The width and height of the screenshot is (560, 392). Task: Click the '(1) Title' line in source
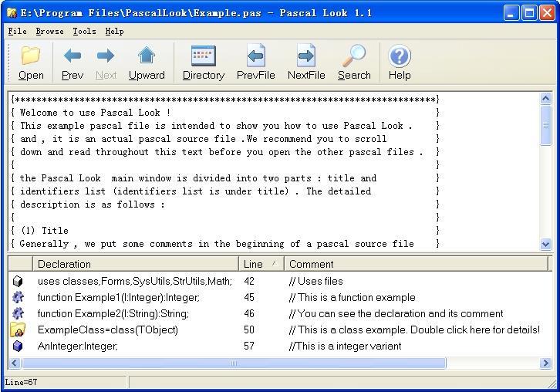click(44, 231)
